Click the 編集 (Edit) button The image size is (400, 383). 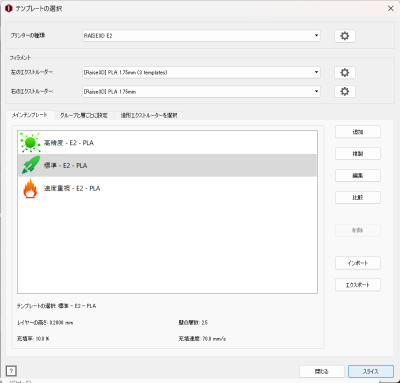(358, 175)
